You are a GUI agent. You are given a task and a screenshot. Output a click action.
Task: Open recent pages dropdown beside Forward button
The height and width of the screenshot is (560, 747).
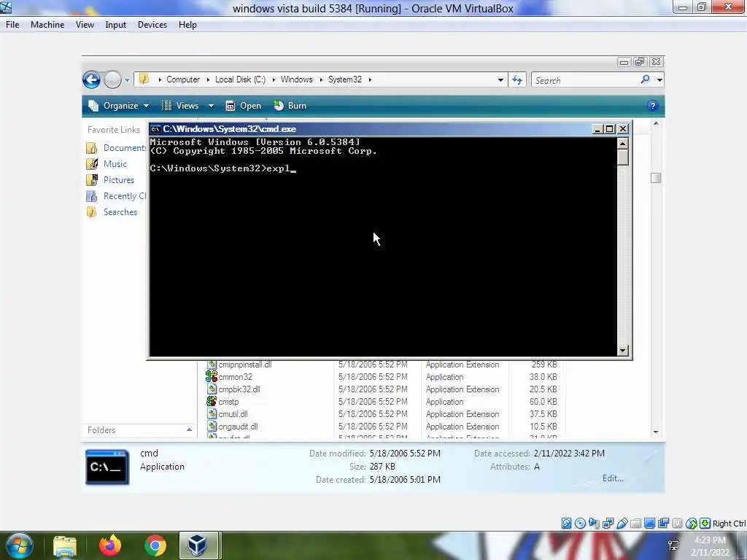click(x=127, y=80)
